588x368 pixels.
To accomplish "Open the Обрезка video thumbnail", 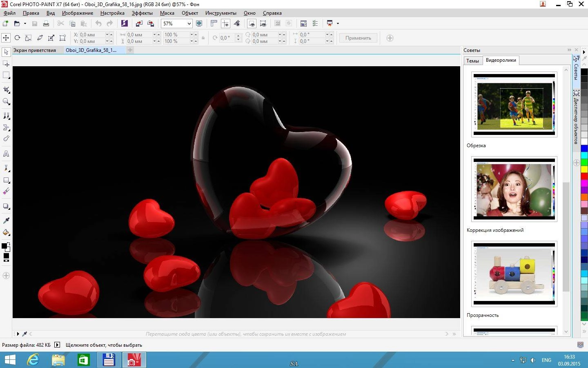I will (514, 105).
